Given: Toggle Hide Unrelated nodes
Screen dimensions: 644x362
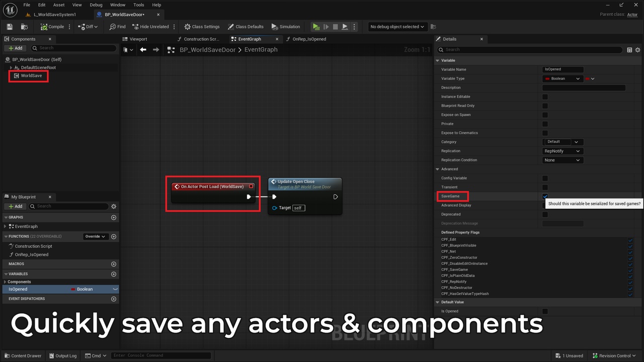Looking at the screenshot, I should 150,27.
